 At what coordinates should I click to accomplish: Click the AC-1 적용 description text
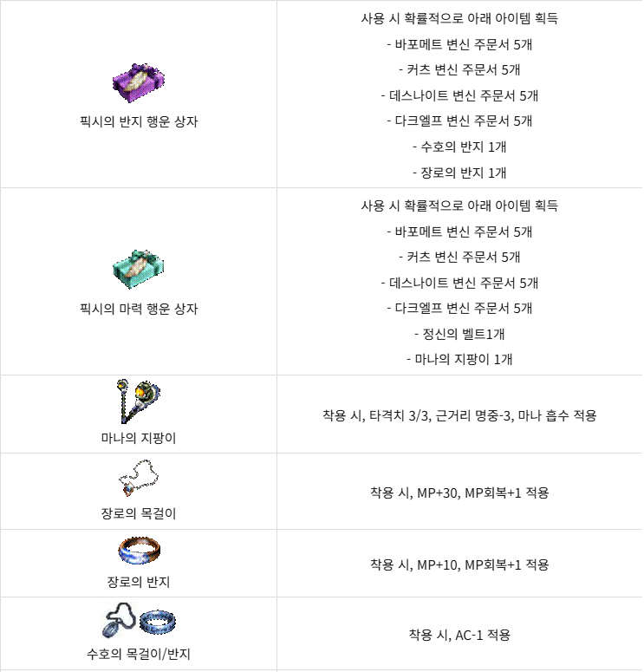(483, 635)
